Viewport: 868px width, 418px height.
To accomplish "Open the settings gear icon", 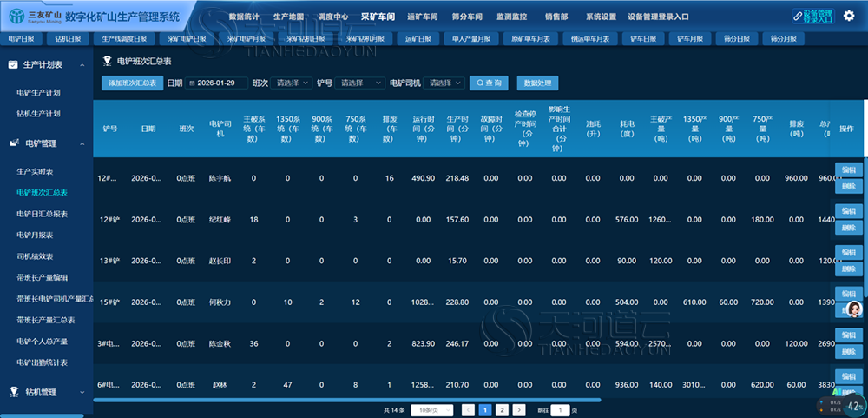I will coord(849,16).
